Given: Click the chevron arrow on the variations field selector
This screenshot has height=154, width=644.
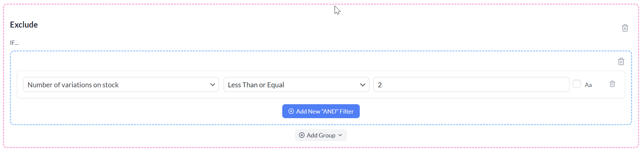Looking at the screenshot, I should click(x=212, y=85).
